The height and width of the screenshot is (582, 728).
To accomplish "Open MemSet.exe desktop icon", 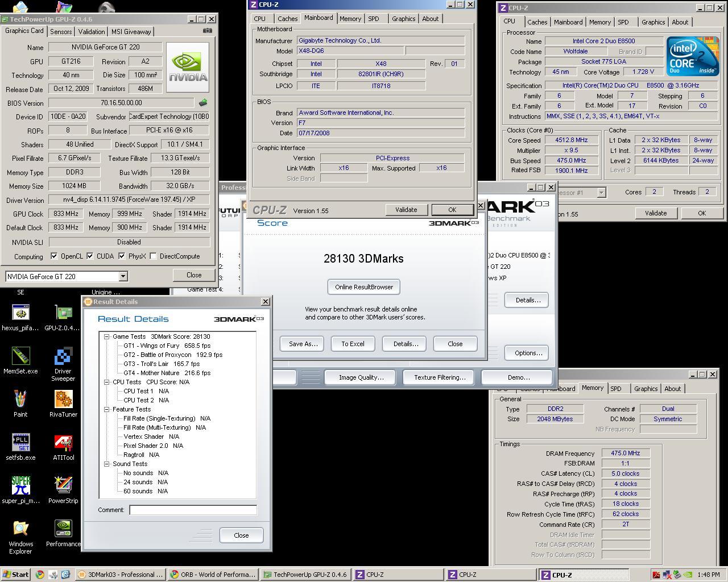I will click(x=20, y=360).
